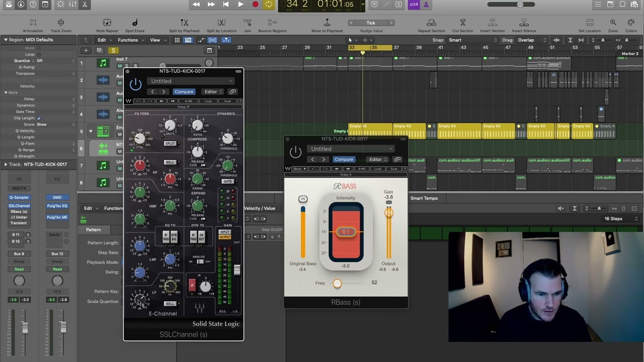Toggle Smart Controls icon in control bar

coord(60,5)
